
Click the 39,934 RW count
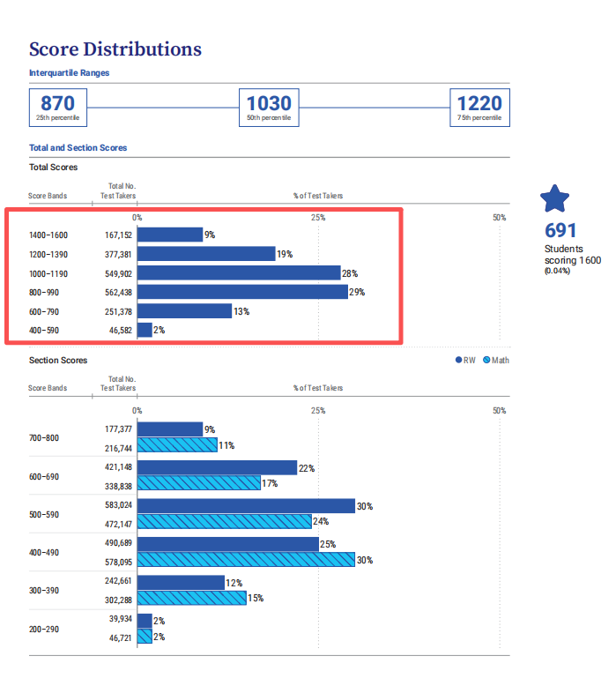[121, 619]
